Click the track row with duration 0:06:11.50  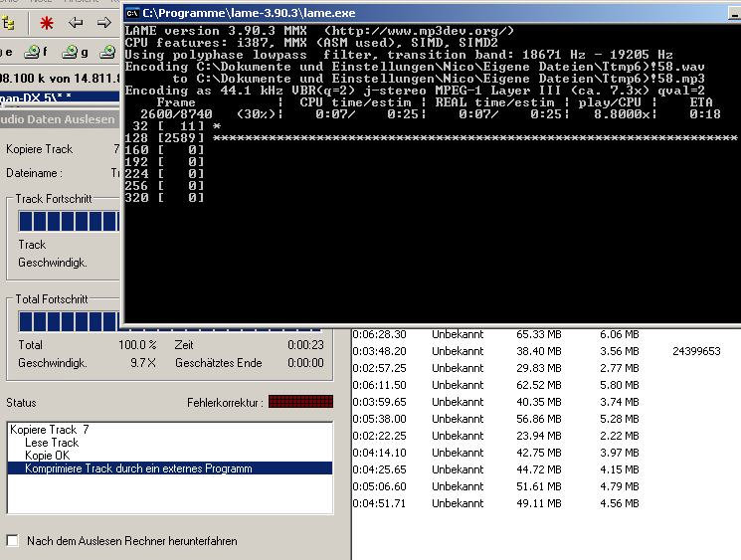546,385
